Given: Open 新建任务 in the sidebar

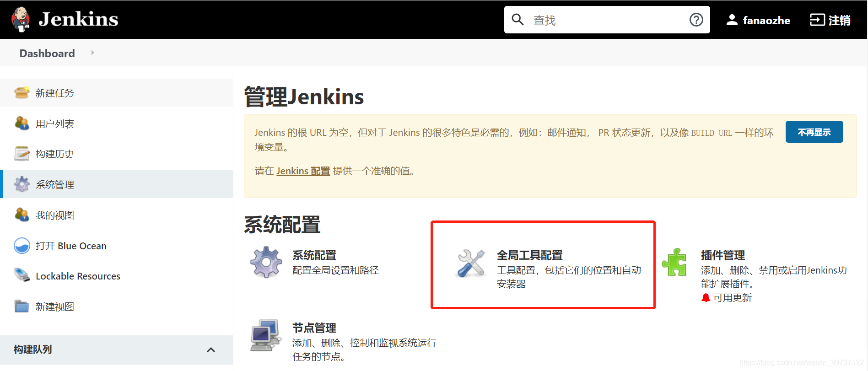Looking at the screenshot, I should 55,93.
